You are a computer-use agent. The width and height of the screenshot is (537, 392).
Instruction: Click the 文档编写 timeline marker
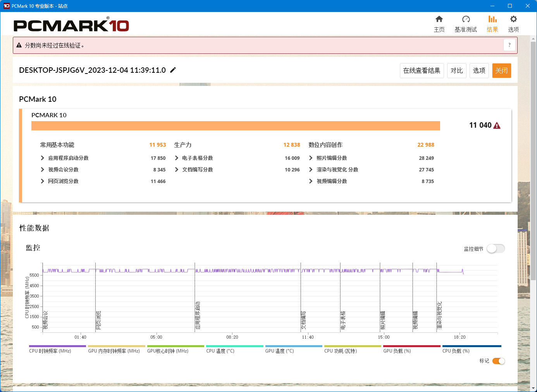click(x=303, y=320)
